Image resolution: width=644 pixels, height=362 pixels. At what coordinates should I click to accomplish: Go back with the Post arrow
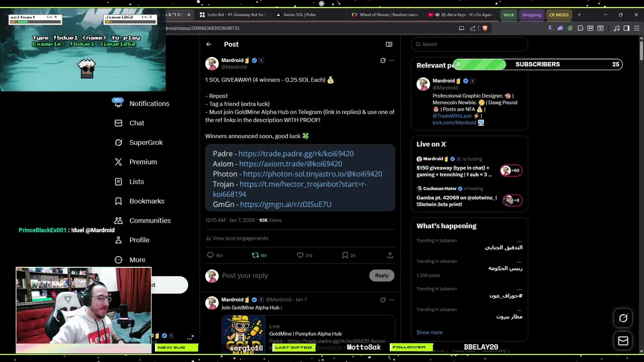(x=209, y=44)
